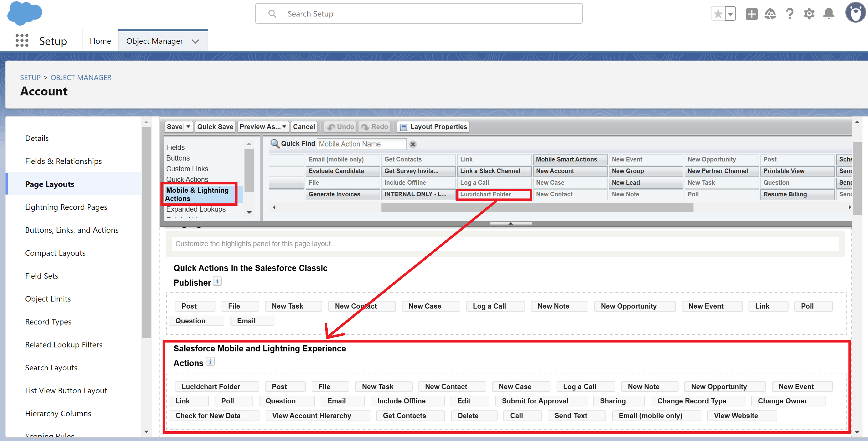Follow the SETUP breadcrumb link
This screenshot has height=441, width=868.
(x=30, y=78)
